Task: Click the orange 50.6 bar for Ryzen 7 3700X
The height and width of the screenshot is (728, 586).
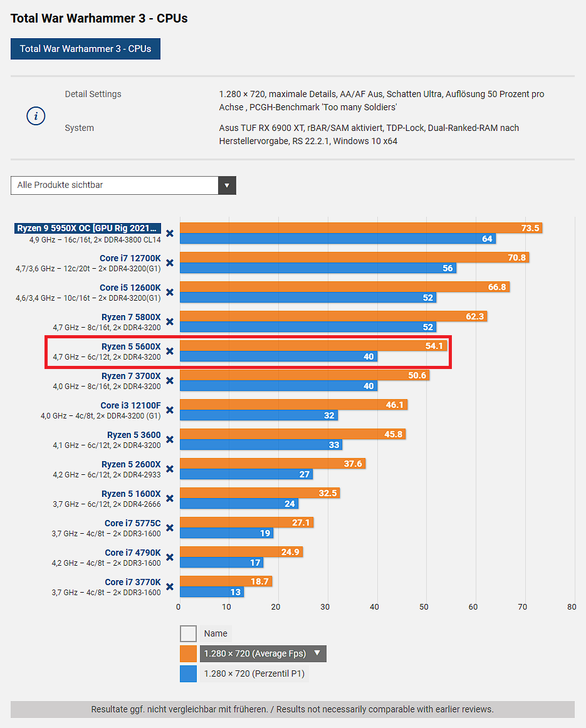Action: click(x=305, y=375)
